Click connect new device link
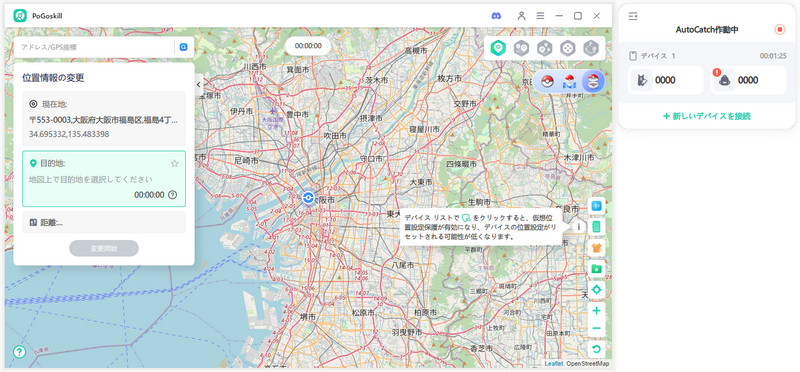 point(707,116)
